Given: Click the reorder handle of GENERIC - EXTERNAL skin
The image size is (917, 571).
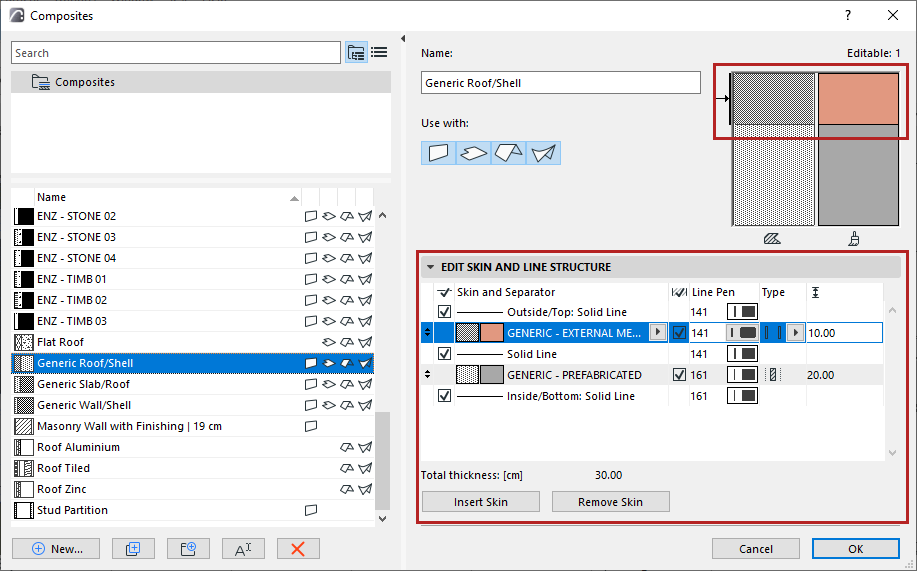Looking at the screenshot, I should pyautogui.click(x=428, y=332).
